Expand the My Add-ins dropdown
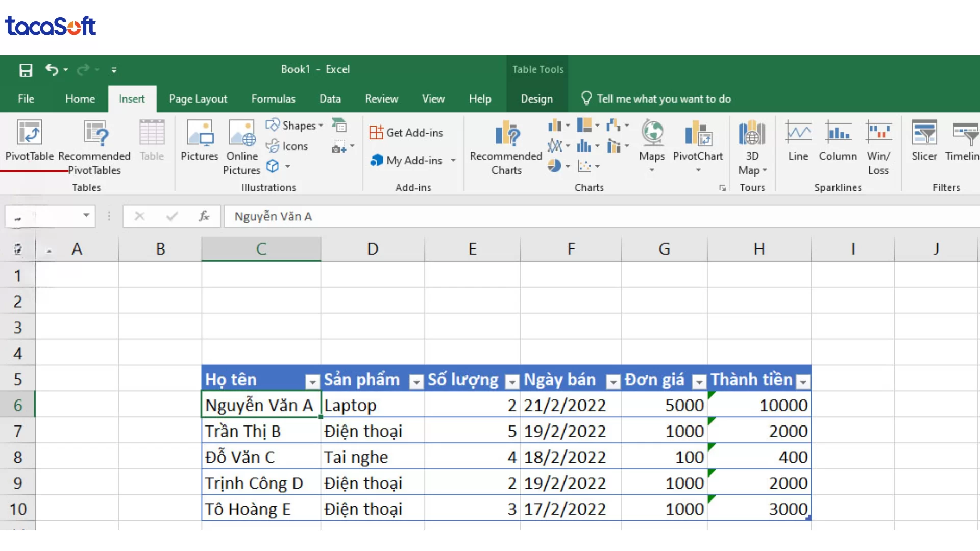 [453, 160]
